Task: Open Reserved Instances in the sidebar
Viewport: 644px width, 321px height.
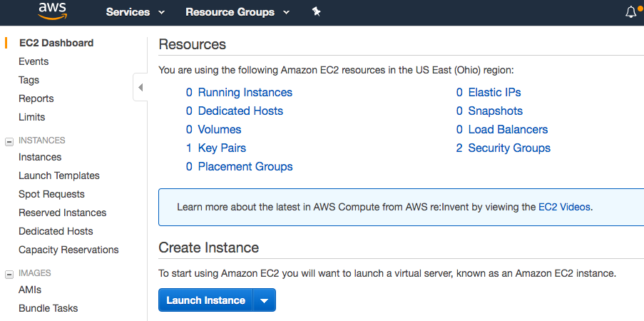Action: 63,213
